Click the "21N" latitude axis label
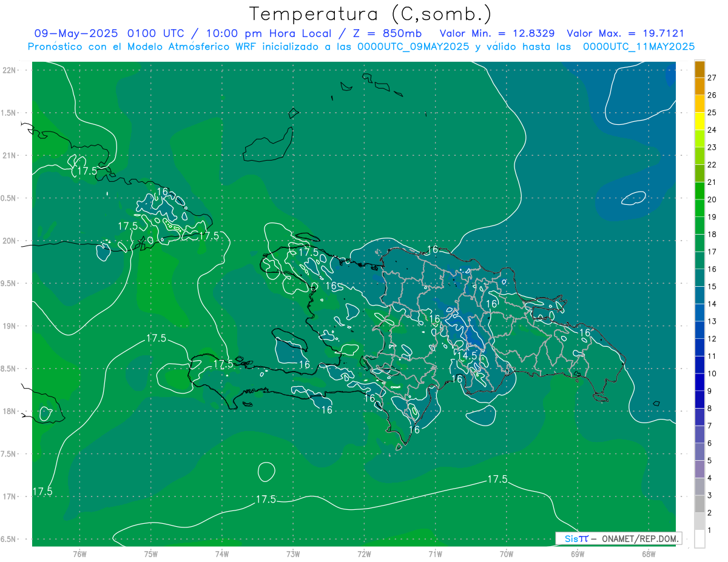The image size is (728, 562). click(x=9, y=155)
